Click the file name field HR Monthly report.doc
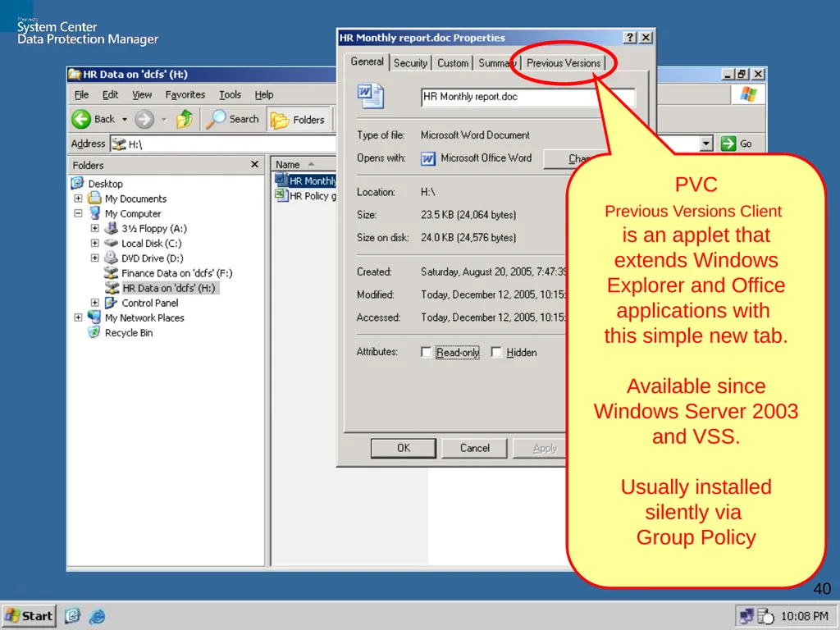This screenshot has width=840, height=630. pos(527,97)
